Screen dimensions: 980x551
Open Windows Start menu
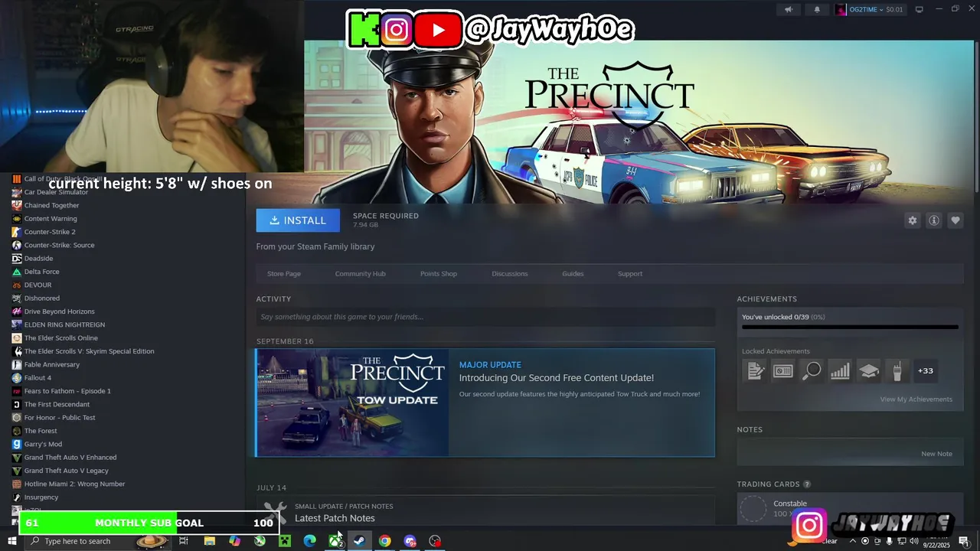point(11,541)
